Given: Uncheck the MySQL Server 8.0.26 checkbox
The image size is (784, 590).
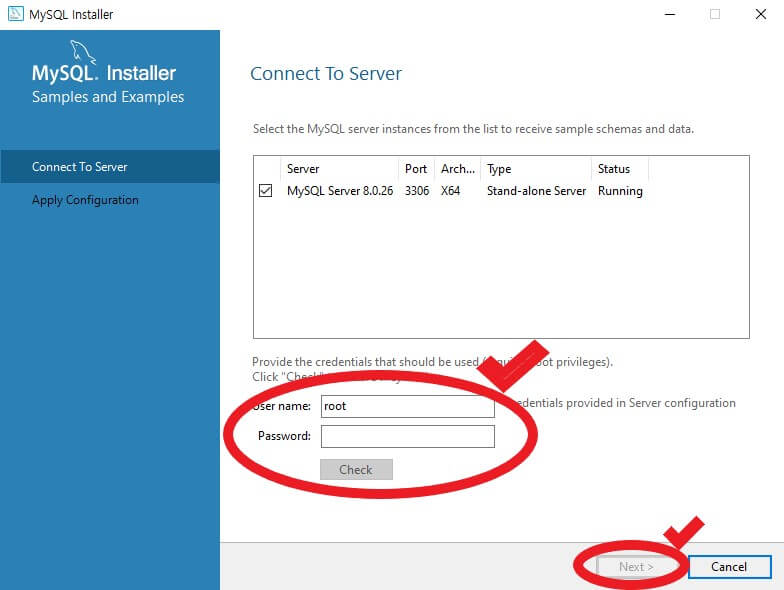Looking at the screenshot, I should tap(266, 190).
